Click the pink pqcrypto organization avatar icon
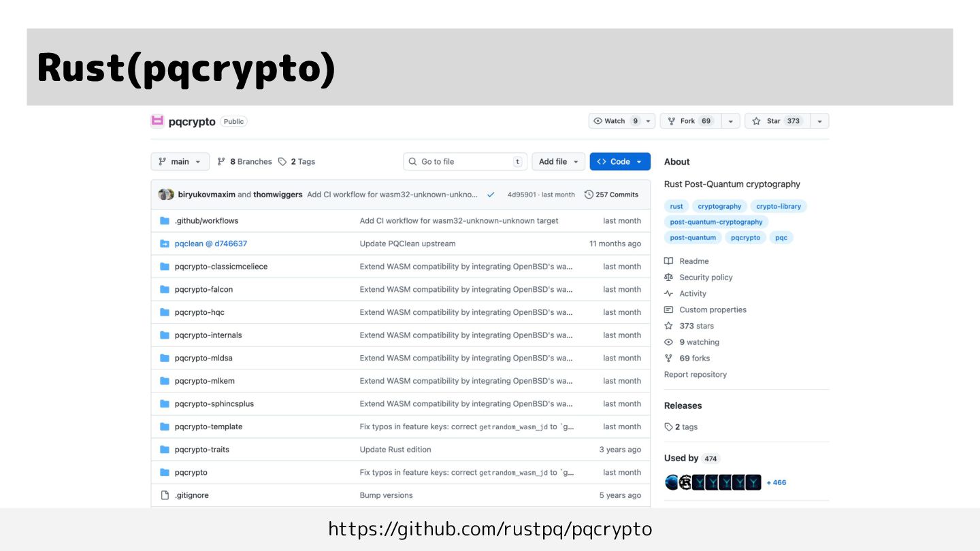Screen dimensions: 980x551 [x=157, y=121]
